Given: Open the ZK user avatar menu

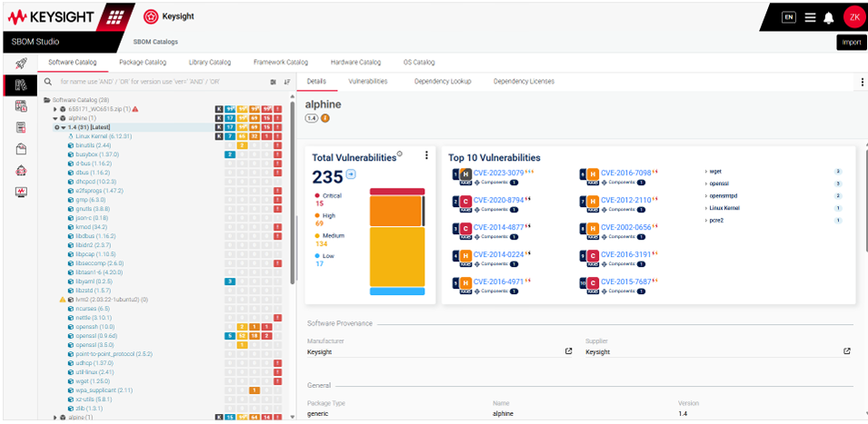Looking at the screenshot, I should 854,17.
